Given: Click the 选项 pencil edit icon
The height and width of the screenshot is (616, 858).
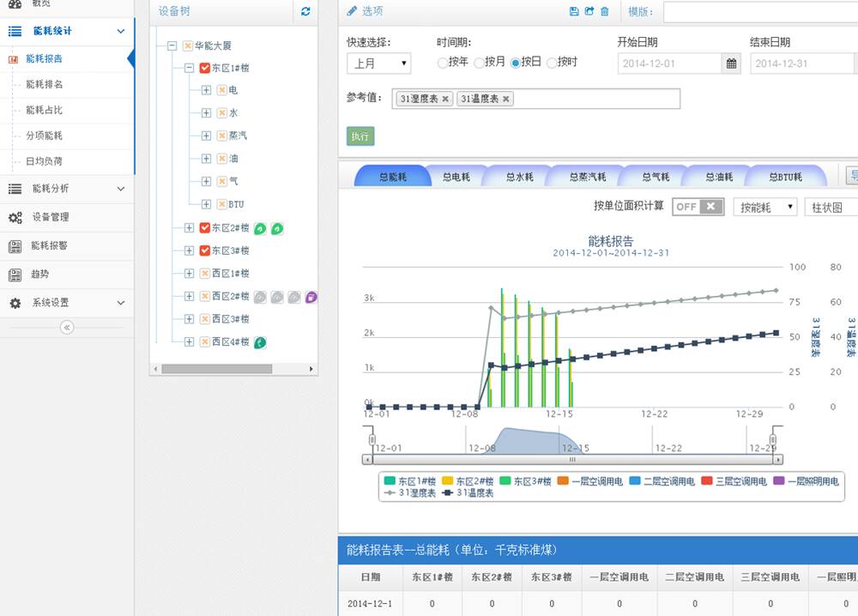Looking at the screenshot, I should (352, 10).
